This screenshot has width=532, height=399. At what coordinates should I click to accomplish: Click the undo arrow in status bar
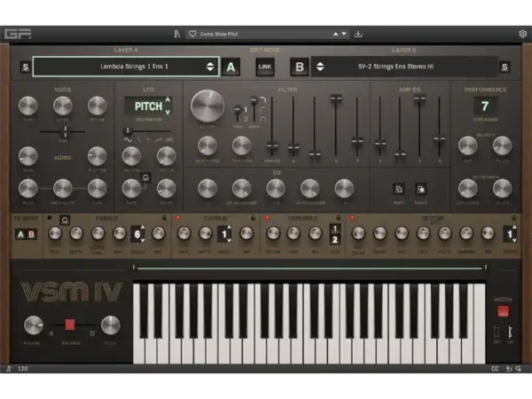(x=509, y=369)
